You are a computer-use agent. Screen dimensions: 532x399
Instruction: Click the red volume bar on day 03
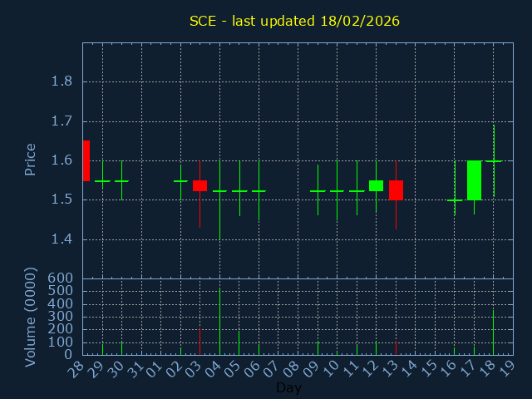[199, 341]
